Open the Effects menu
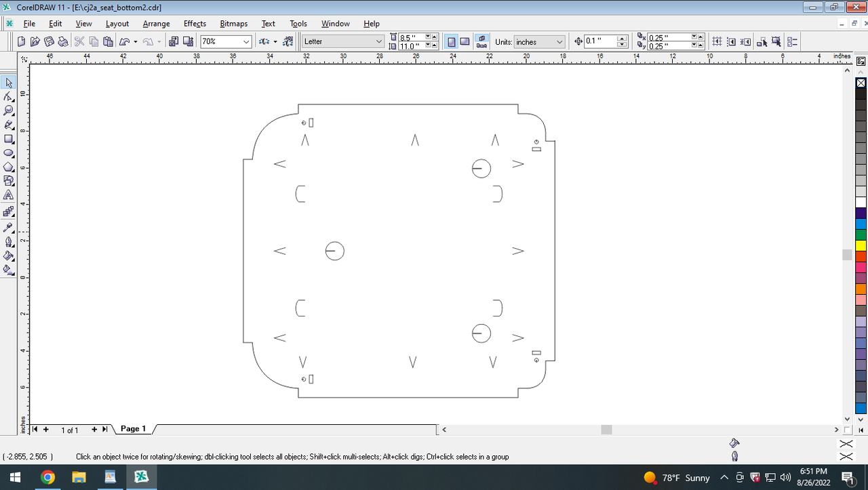868x490 pixels. pos(195,23)
